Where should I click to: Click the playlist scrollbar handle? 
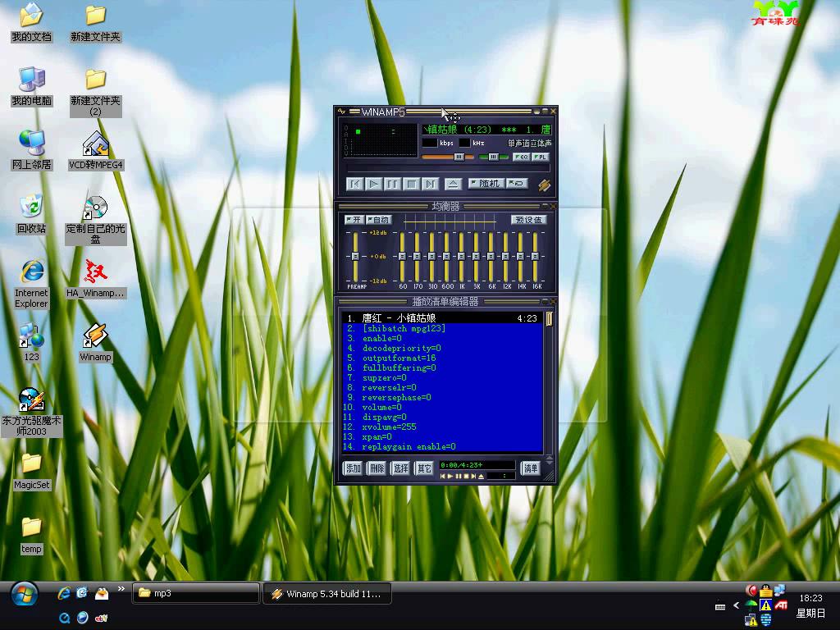549,319
